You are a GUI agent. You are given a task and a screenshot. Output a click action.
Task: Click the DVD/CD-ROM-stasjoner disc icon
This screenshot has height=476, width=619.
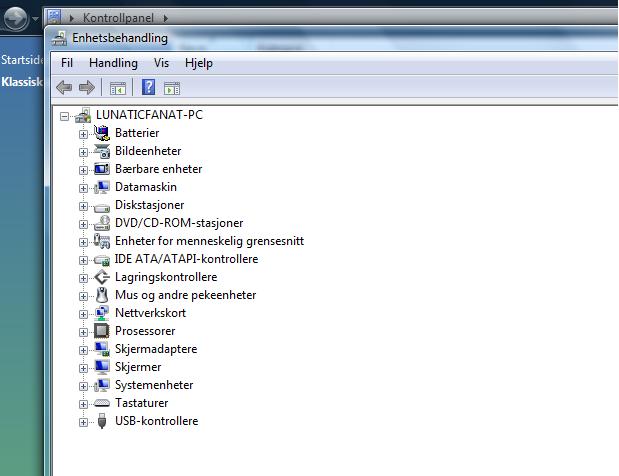pyautogui.click(x=102, y=223)
